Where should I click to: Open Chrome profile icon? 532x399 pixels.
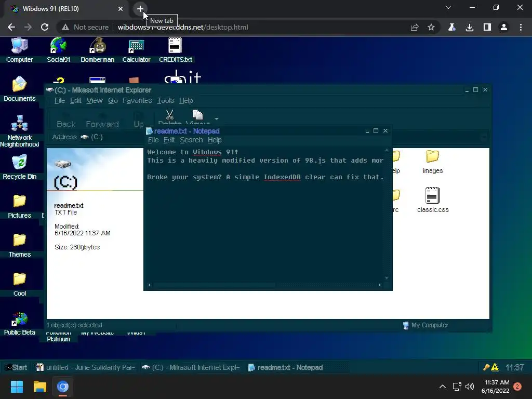[504, 27]
